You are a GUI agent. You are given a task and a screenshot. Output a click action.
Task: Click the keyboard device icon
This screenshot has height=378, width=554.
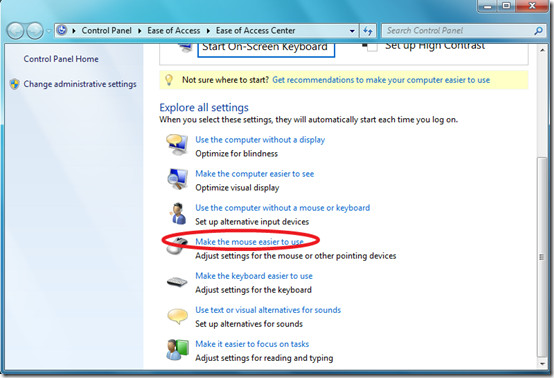tap(177, 282)
